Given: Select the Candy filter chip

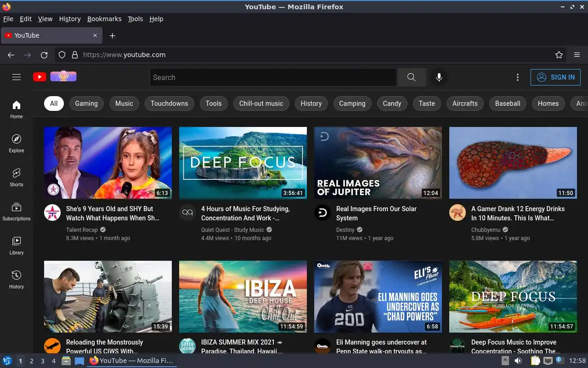Looking at the screenshot, I should [x=392, y=103].
